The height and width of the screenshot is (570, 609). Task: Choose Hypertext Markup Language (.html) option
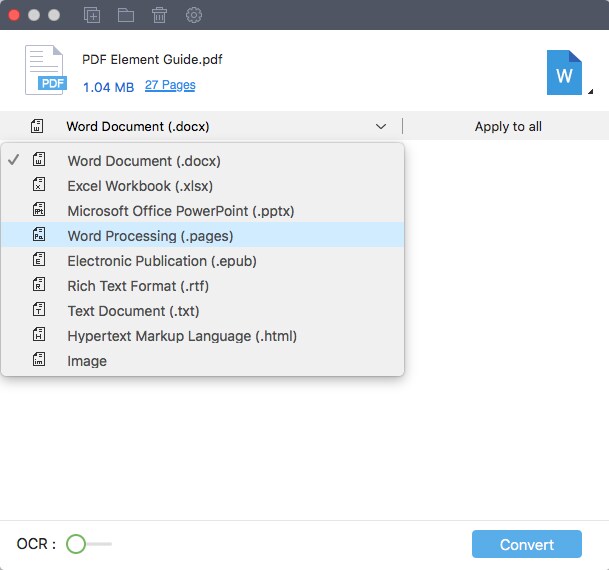click(x=182, y=336)
